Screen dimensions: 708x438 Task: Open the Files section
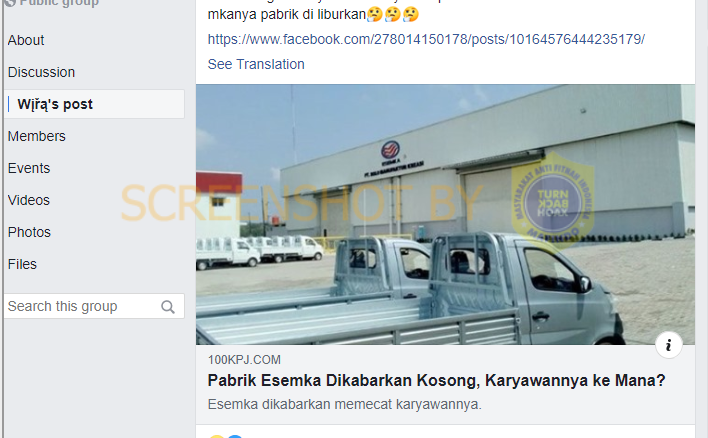point(22,264)
